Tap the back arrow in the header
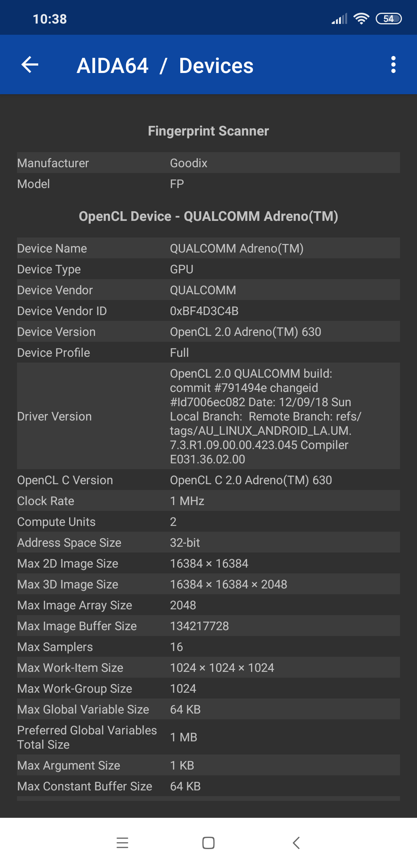This screenshot has width=417, height=868. pyautogui.click(x=30, y=64)
